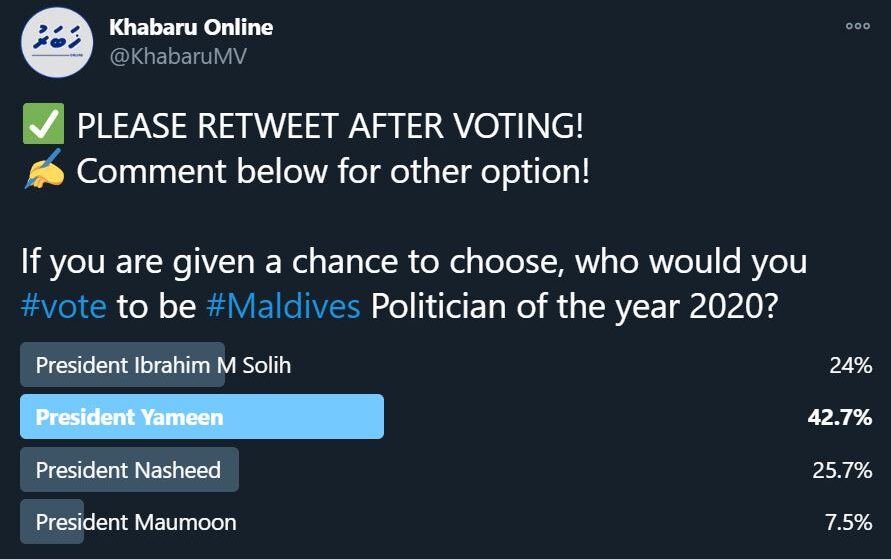This screenshot has height=559, width=891.
Task: Click the green check mark emoji
Action: [41, 127]
